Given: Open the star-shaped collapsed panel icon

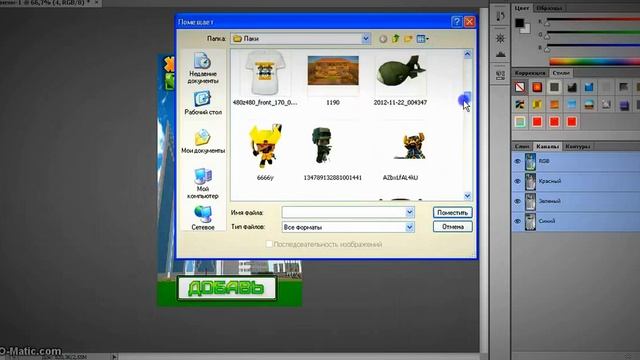Looking at the screenshot, I should (x=500, y=38).
